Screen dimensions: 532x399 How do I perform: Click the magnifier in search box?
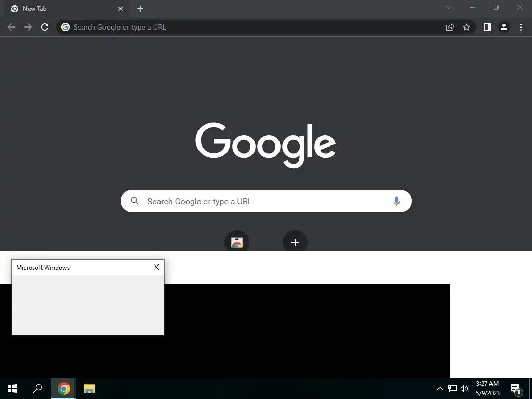click(x=135, y=201)
